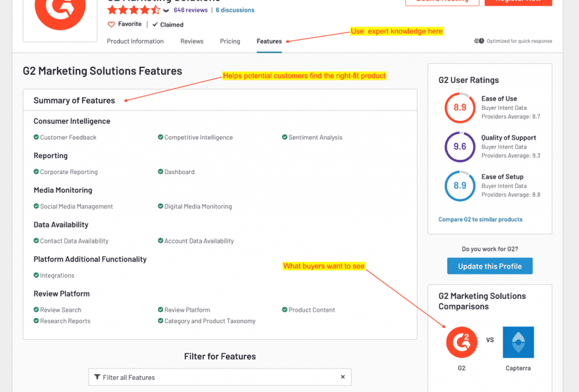The height and width of the screenshot is (392, 579).
Task: Expand the rating breakdown chevron
Action: click(166, 10)
